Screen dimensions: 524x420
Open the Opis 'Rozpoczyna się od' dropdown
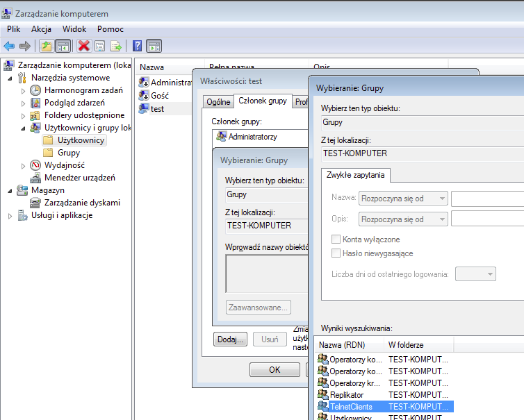[403, 219]
